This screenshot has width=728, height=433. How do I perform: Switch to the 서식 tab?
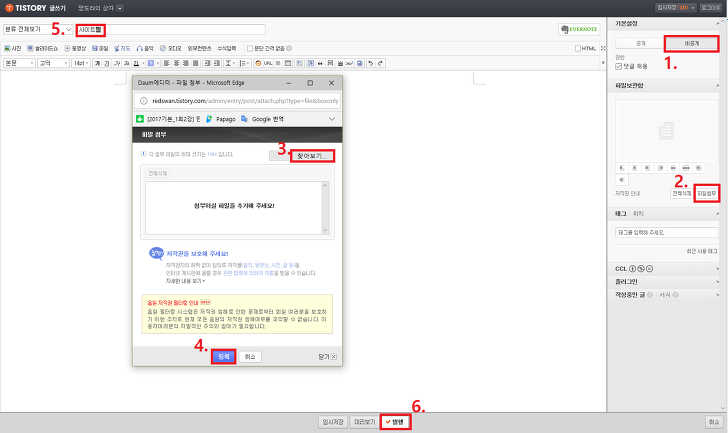(x=664, y=295)
